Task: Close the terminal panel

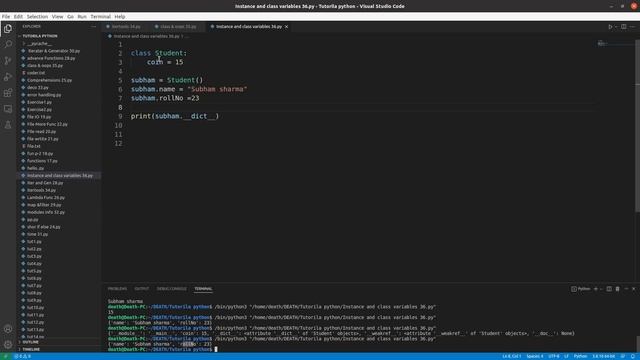Action: tap(633, 289)
